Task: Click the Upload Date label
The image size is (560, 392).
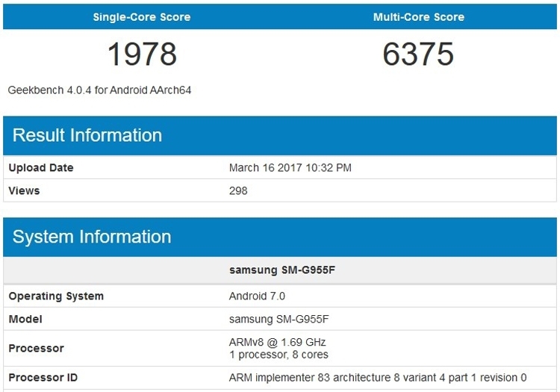Action: [x=41, y=167]
